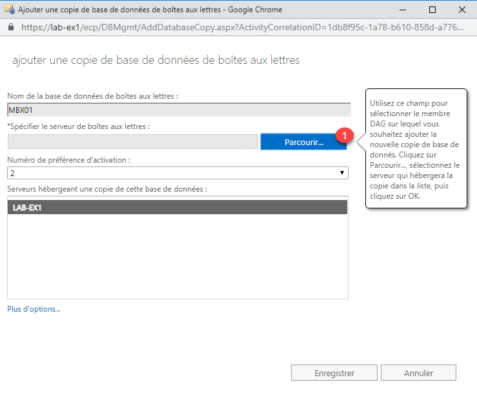Click the page heading 'ajouter une copie de base'

[x=156, y=60]
